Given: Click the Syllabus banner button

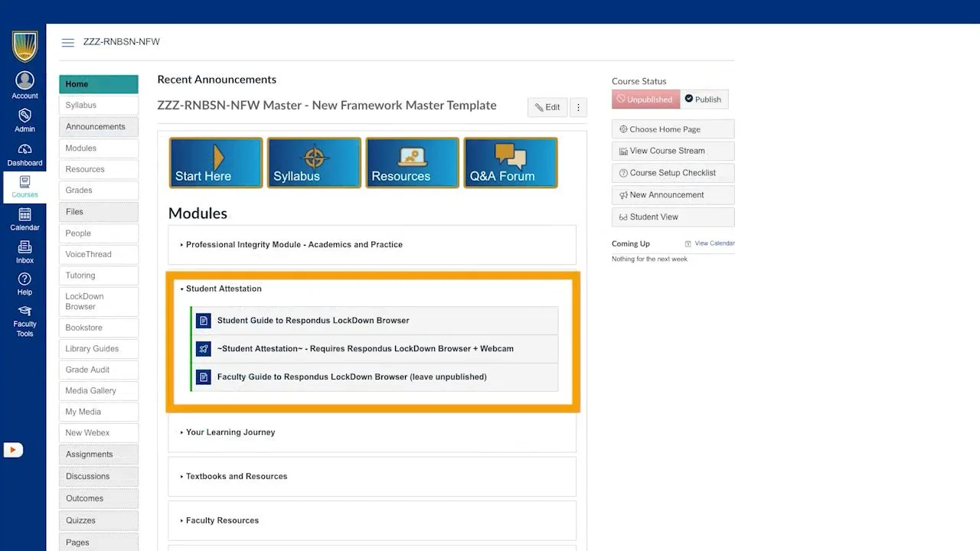Looking at the screenshot, I should [314, 162].
